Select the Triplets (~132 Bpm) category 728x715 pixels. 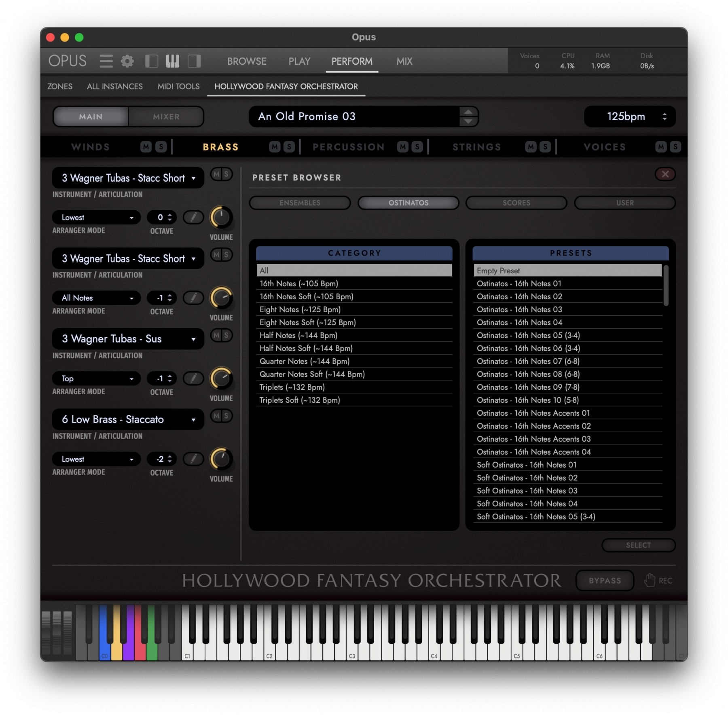(x=354, y=387)
